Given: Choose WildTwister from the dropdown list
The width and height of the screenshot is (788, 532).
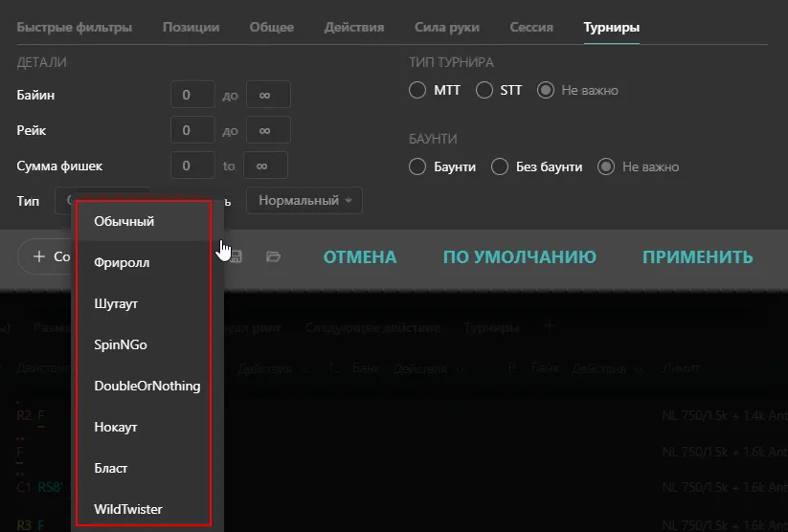Looking at the screenshot, I should coord(127,509).
